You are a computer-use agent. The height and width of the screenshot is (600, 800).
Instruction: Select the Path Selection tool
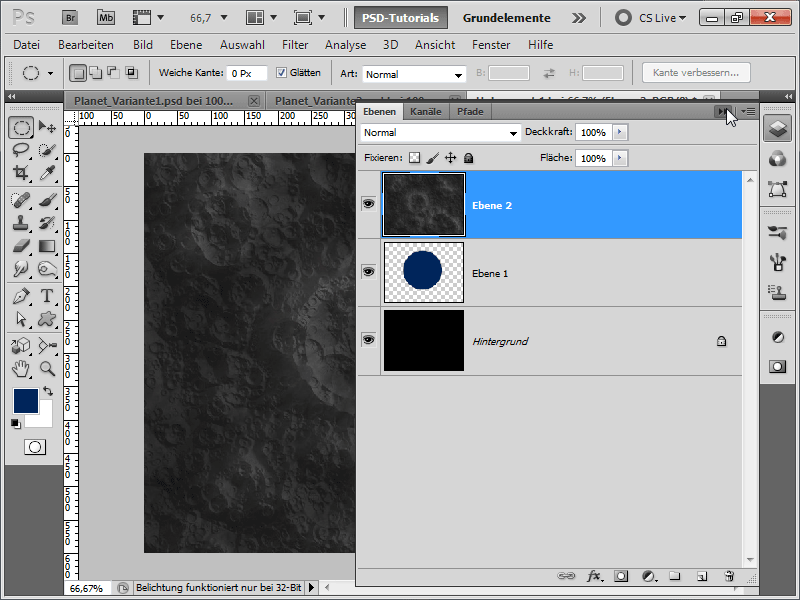pos(21,319)
